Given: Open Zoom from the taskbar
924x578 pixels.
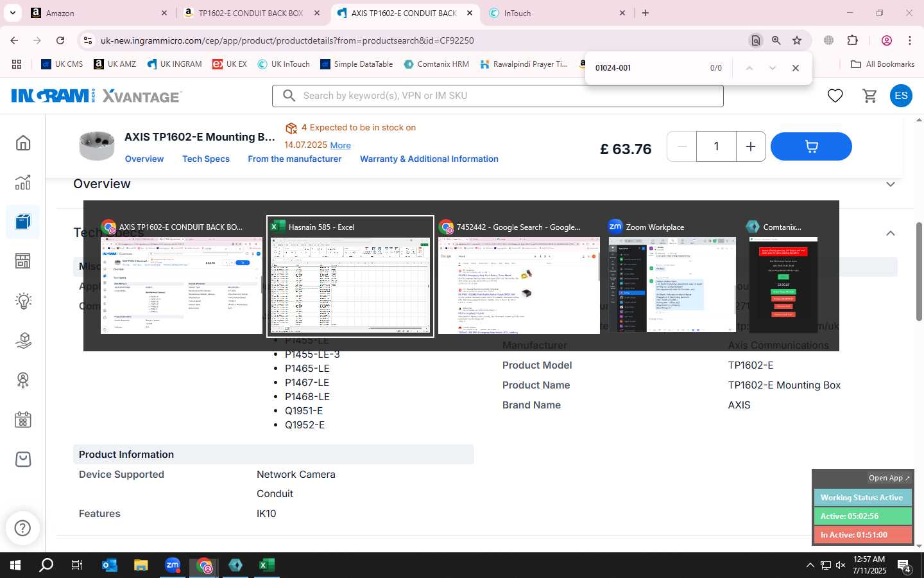Looking at the screenshot, I should coord(173,565).
